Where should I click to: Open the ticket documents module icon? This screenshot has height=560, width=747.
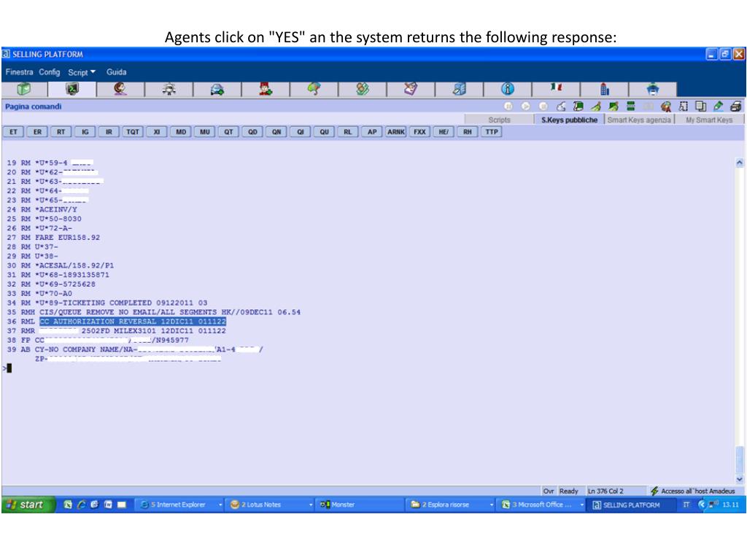point(411,89)
